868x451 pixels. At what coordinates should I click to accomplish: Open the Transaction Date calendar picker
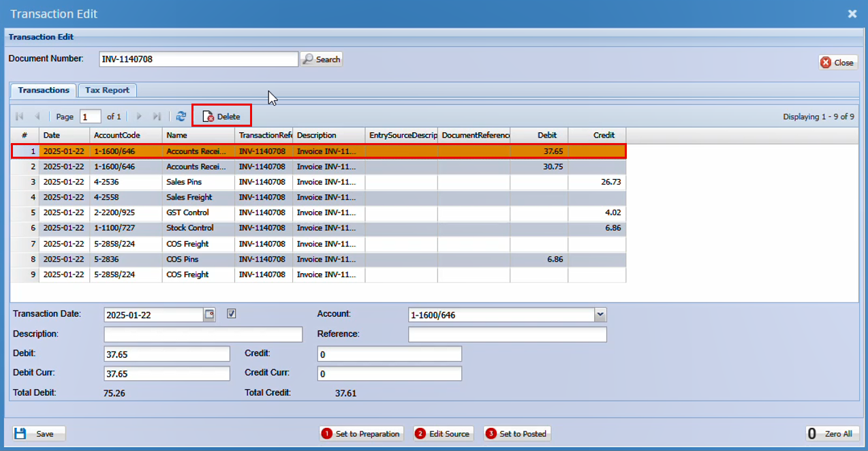(210, 314)
